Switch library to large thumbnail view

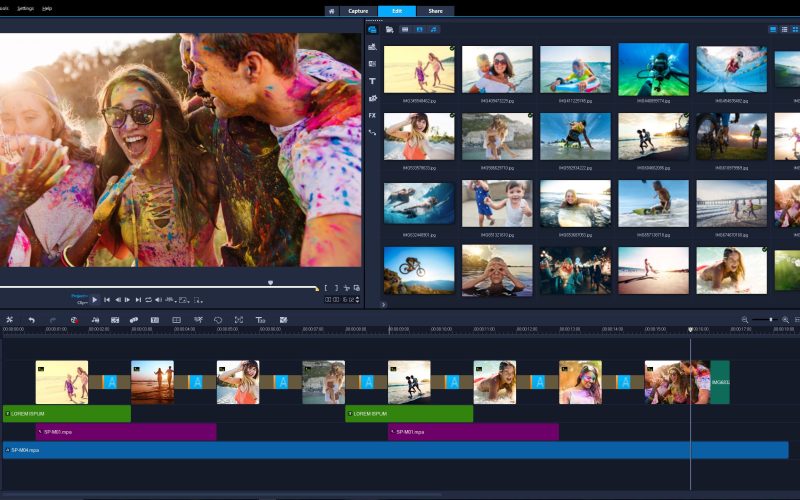coord(773,30)
